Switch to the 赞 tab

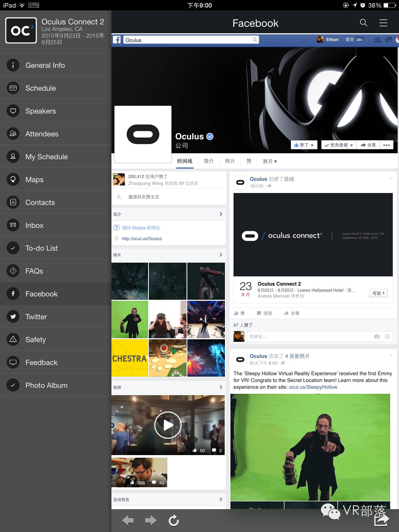[249, 161]
